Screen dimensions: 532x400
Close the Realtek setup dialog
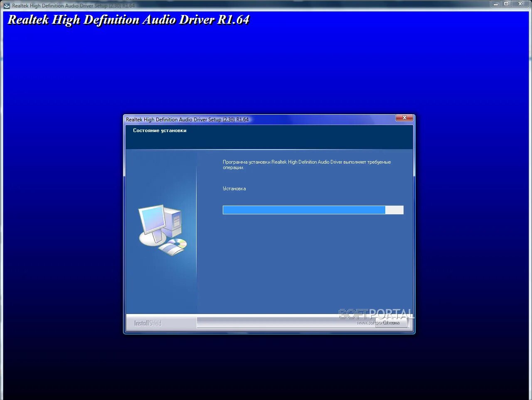[404, 118]
